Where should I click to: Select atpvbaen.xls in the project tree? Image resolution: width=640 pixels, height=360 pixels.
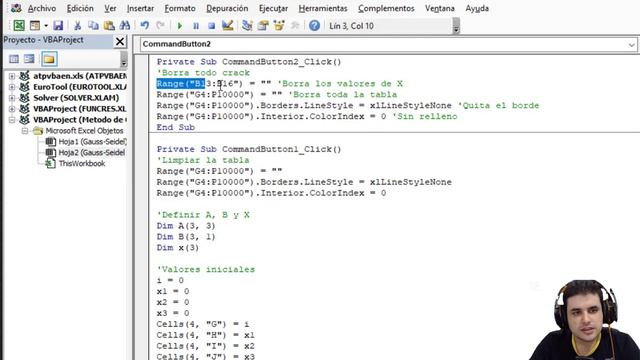pos(80,76)
